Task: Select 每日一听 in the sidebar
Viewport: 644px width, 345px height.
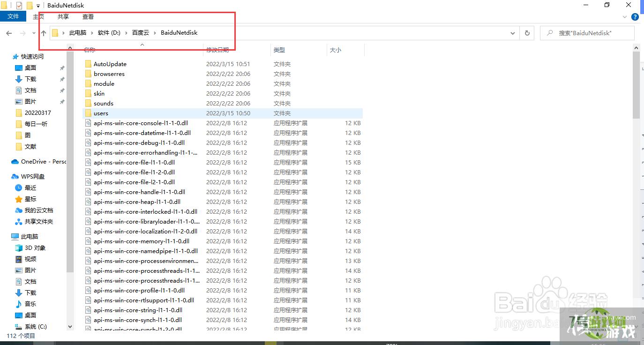Action: pos(36,124)
